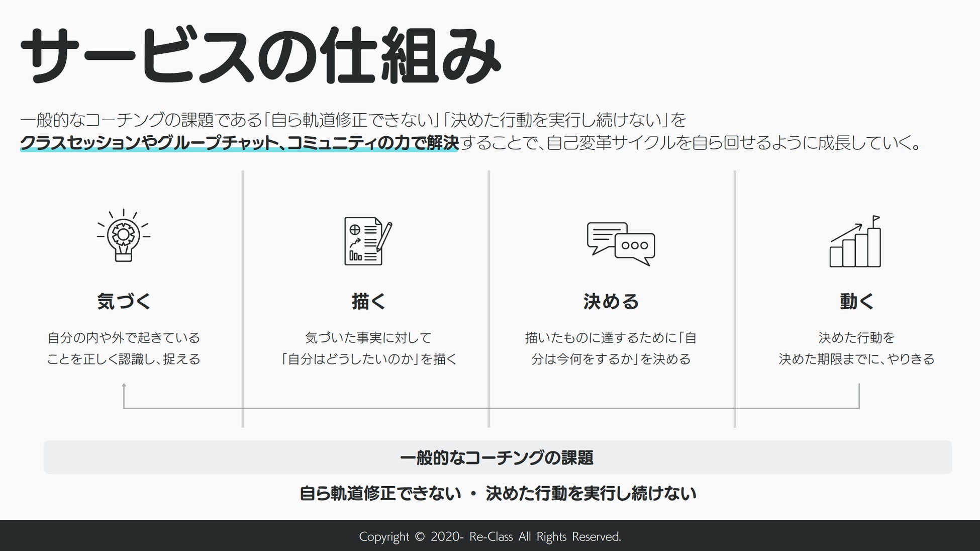980x551 pixels.
Task: Click the 決めた行動を実行し続けない bottom text
Action: tap(591, 493)
